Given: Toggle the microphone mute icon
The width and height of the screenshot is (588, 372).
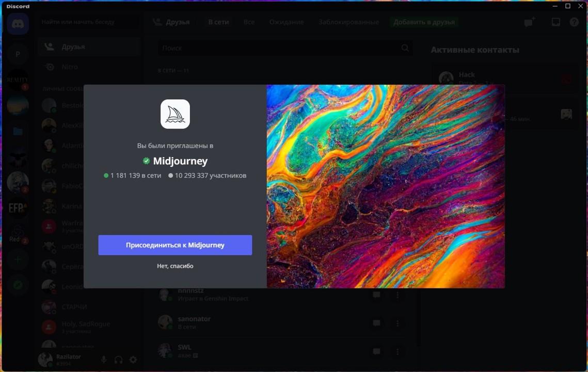Looking at the screenshot, I should (x=104, y=360).
